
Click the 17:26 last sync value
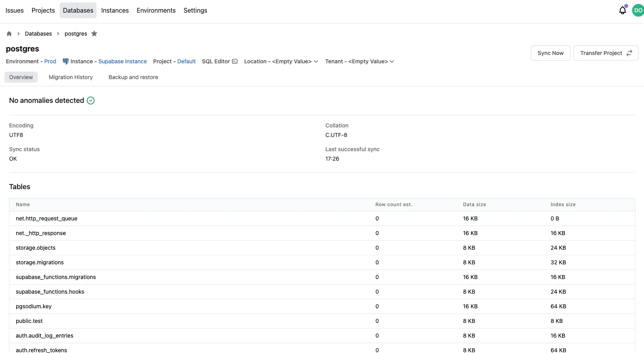click(332, 159)
